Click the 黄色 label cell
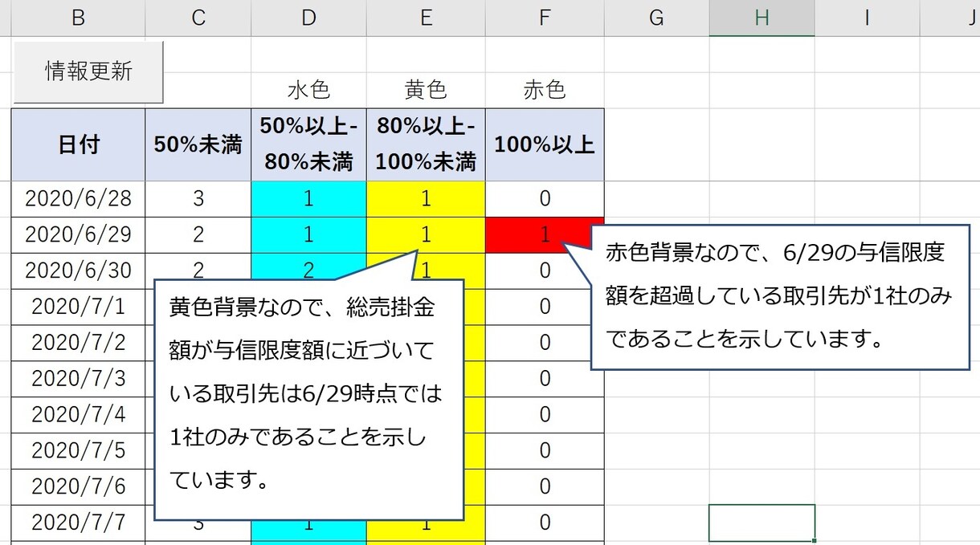 [426, 90]
